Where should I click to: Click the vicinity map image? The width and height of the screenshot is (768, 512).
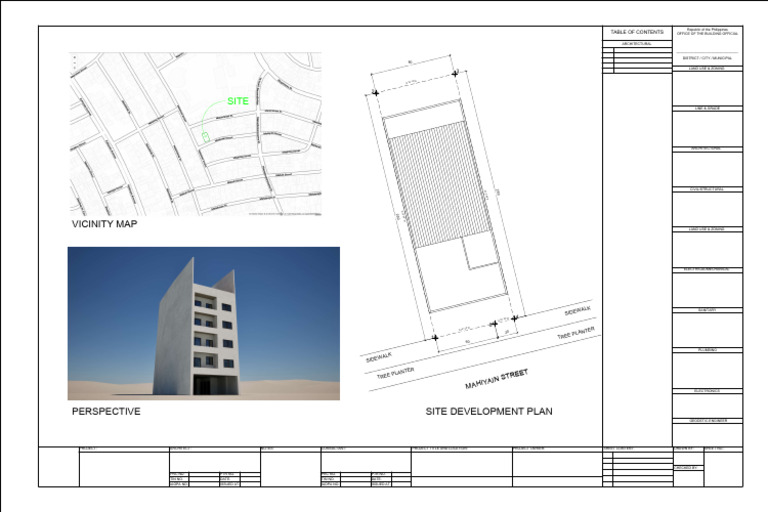coord(195,134)
